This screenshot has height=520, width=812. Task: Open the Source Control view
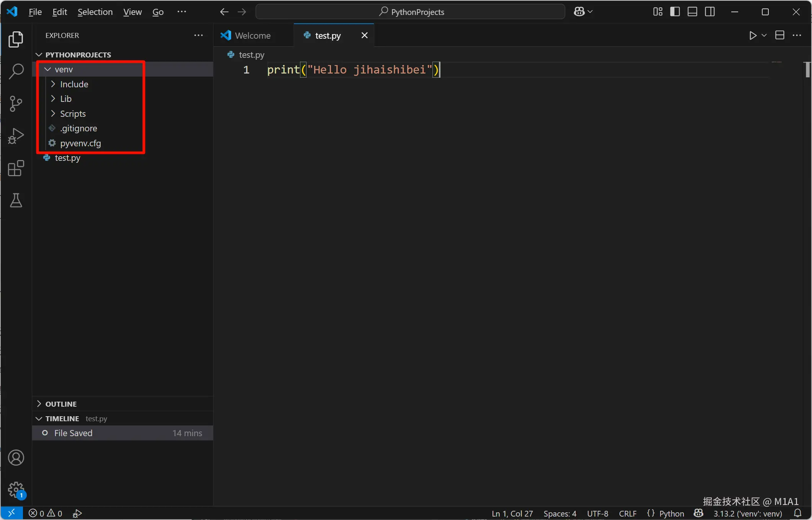tap(16, 103)
